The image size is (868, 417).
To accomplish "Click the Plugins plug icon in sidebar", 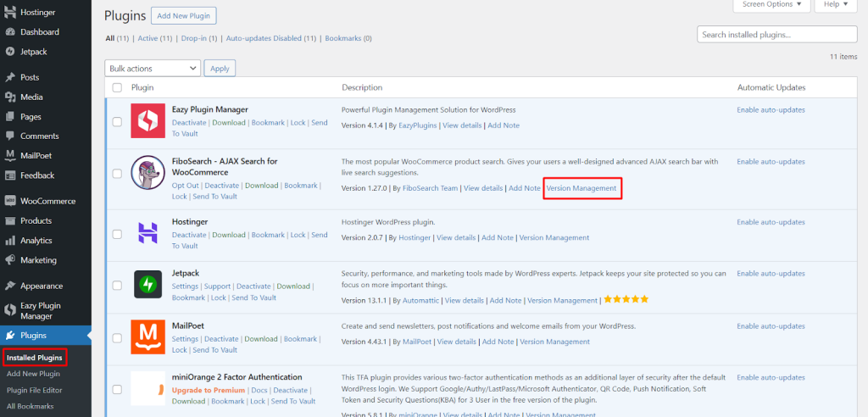I will (x=9, y=336).
